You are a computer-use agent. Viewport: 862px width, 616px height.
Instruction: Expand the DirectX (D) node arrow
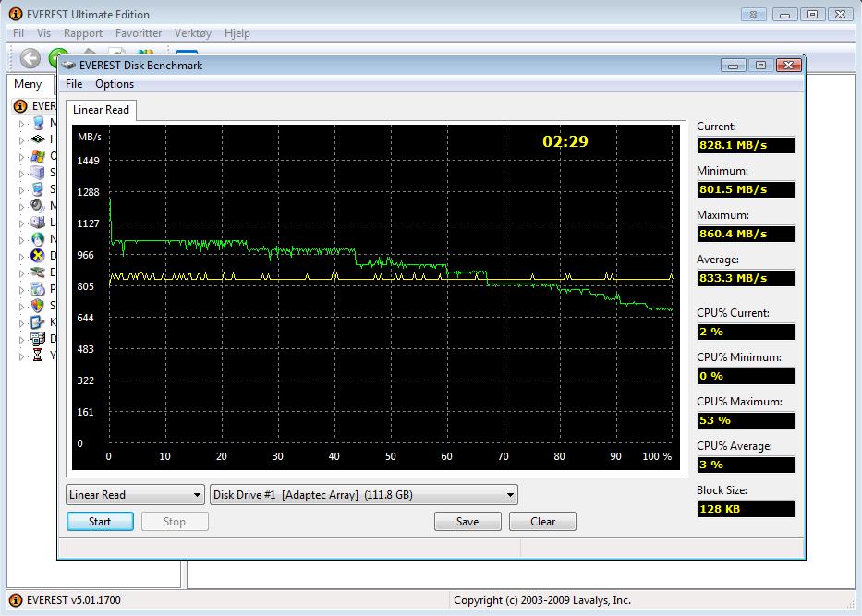(22, 257)
